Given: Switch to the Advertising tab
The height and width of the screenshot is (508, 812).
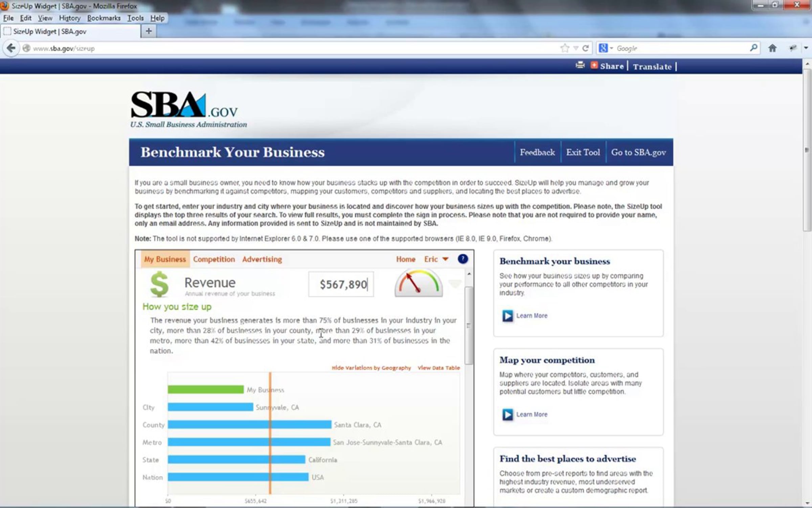Looking at the screenshot, I should tap(262, 259).
